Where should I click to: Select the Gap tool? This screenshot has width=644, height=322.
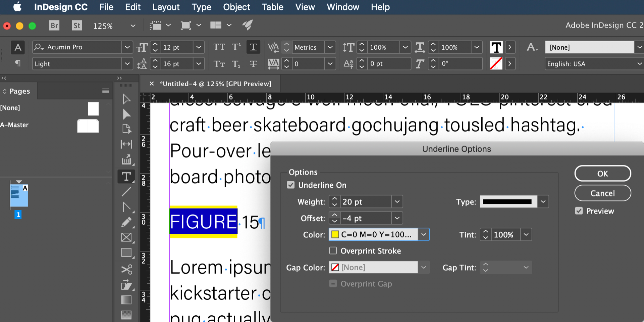coord(126,144)
